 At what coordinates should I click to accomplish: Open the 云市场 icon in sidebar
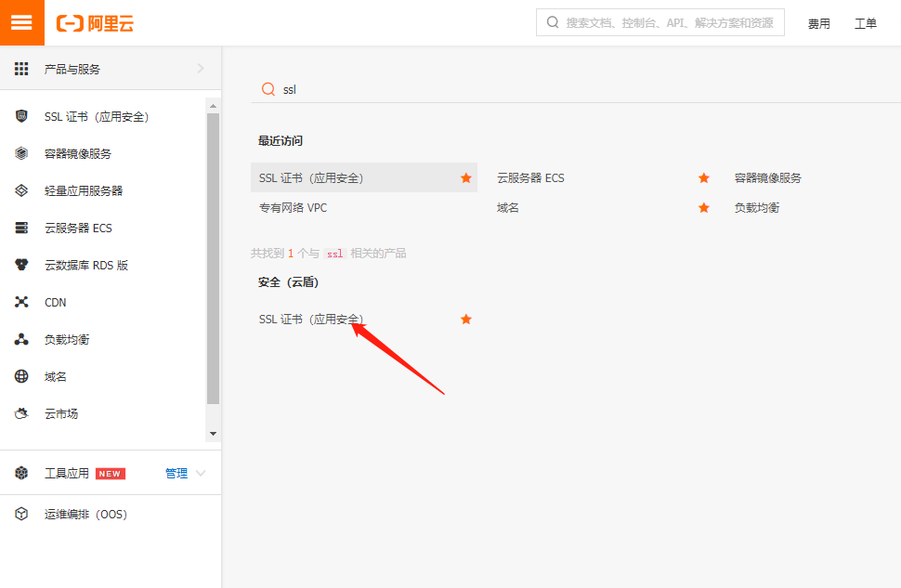pos(21,414)
